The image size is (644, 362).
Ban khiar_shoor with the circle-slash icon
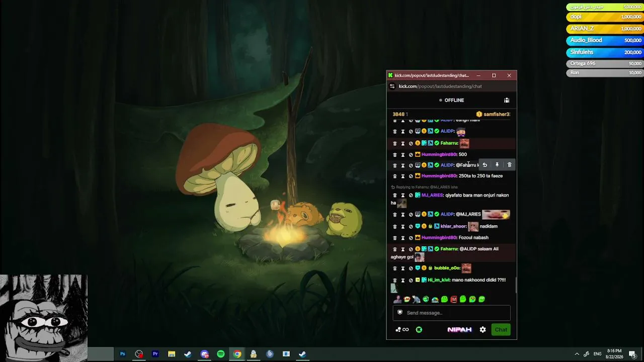[x=411, y=227]
